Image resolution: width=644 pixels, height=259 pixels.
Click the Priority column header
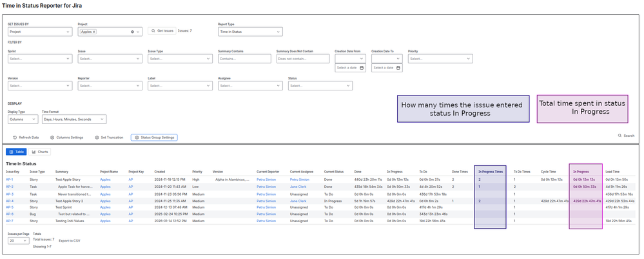tap(197, 171)
